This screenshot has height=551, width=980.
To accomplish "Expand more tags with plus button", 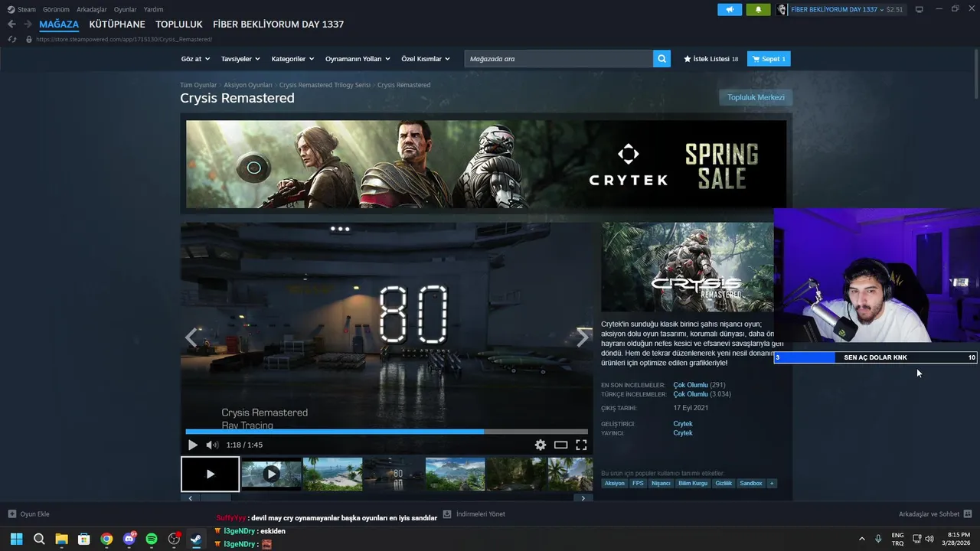I will 771,484.
